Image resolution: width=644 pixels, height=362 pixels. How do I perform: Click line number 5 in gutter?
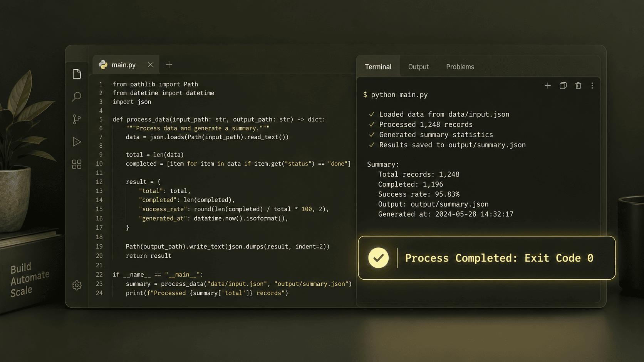[101, 119]
